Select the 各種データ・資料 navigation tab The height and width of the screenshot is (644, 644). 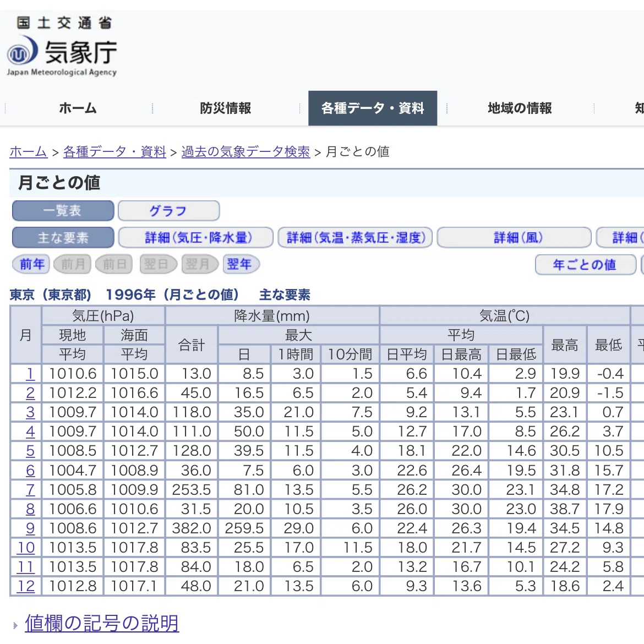click(373, 108)
